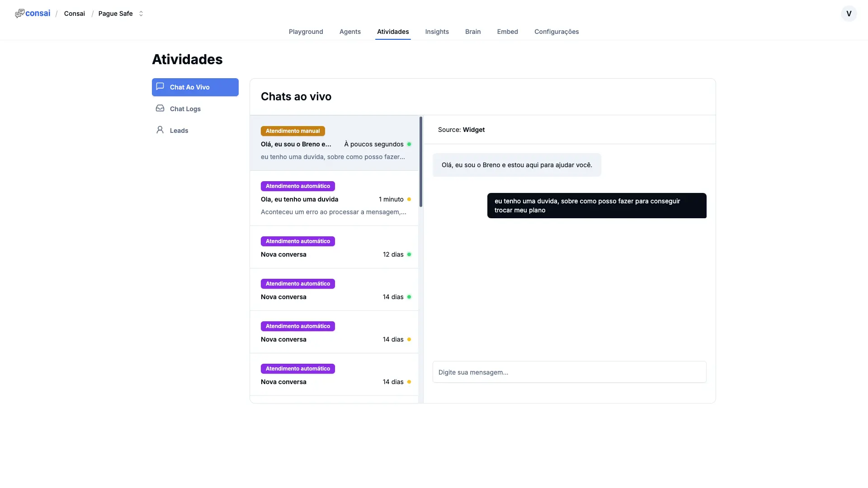Open the user avatar V menu
Viewport: 868px width, 488px height.
(x=849, y=14)
